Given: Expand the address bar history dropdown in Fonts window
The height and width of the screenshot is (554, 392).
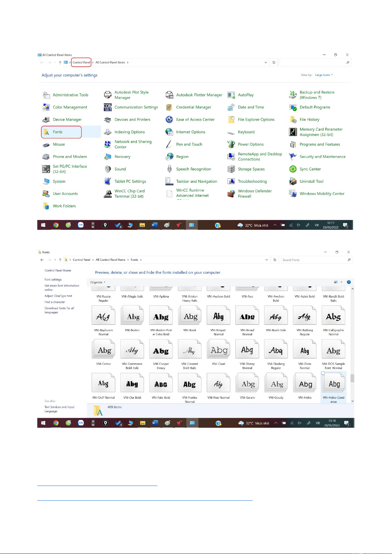Looking at the screenshot, I should coord(266,260).
